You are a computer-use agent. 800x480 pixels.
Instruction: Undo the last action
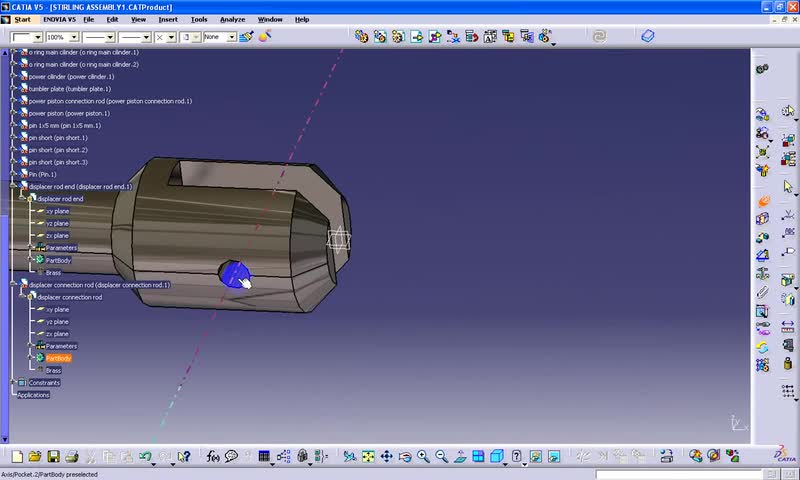coord(145,456)
